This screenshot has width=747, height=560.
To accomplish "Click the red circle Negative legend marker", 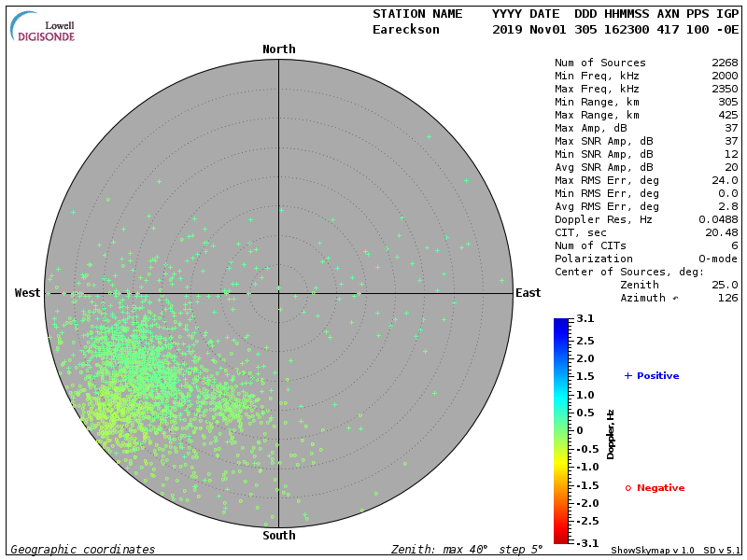I will point(628,487).
